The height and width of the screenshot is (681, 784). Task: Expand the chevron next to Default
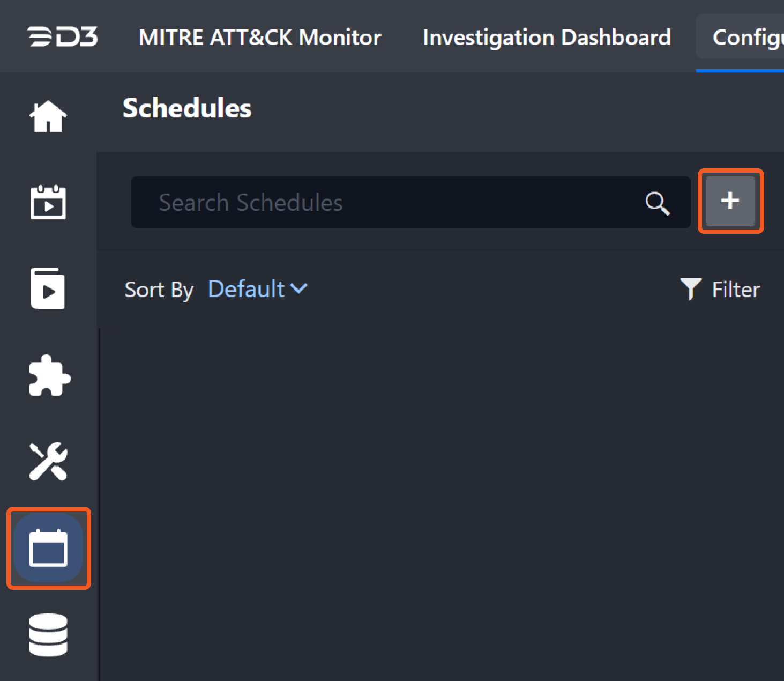coord(298,289)
